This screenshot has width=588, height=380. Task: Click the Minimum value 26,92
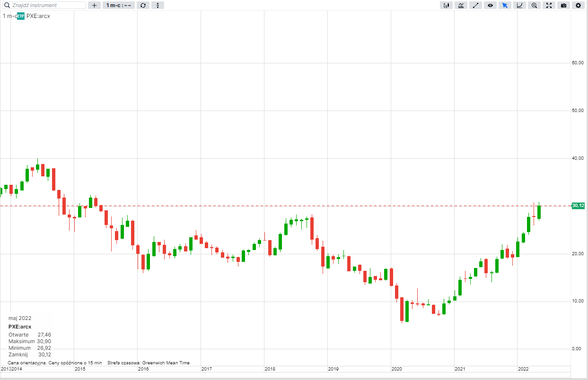coord(44,348)
